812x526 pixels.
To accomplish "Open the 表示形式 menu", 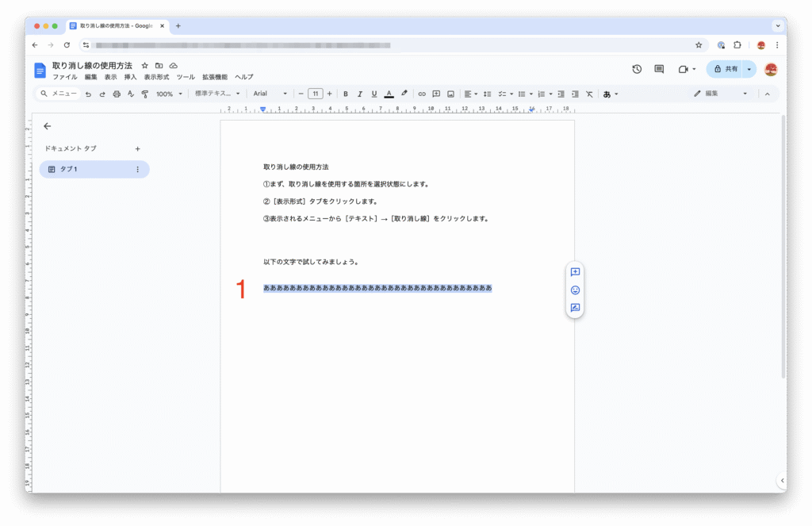I will click(x=156, y=77).
